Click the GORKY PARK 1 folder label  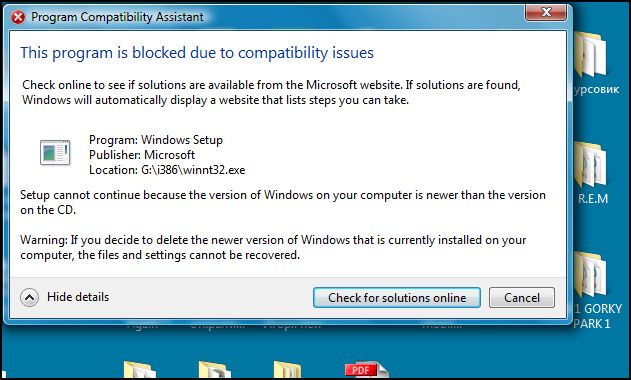pos(597,316)
